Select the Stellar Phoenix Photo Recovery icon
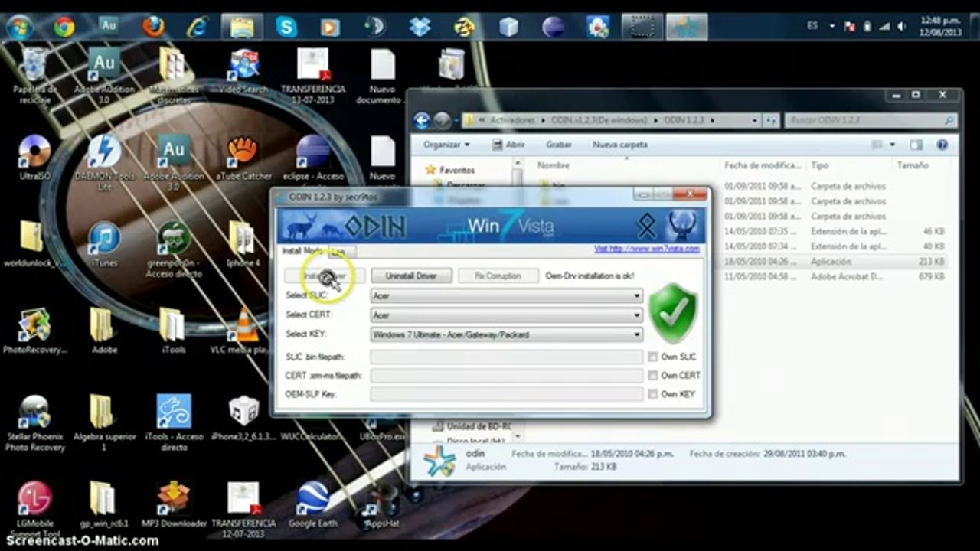Viewport: 980px width, 551px height. (x=34, y=422)
